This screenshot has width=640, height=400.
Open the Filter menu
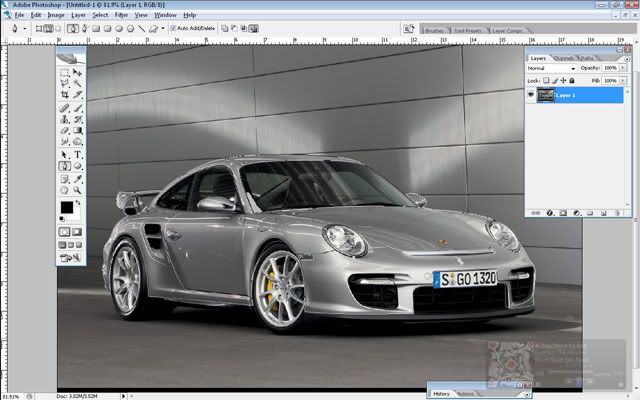(121, 15)
